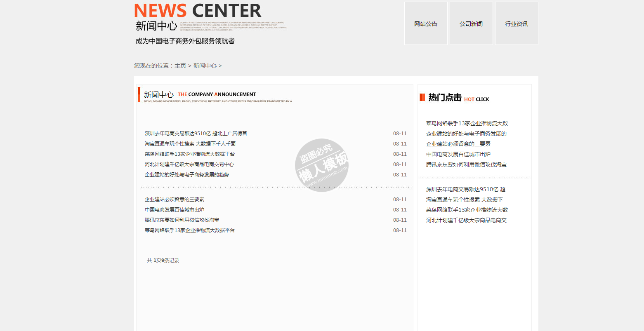The width and height of the screenshot is (644, 331).
Task: Go to 主页 in the breadcrumb
Action: 180,66
